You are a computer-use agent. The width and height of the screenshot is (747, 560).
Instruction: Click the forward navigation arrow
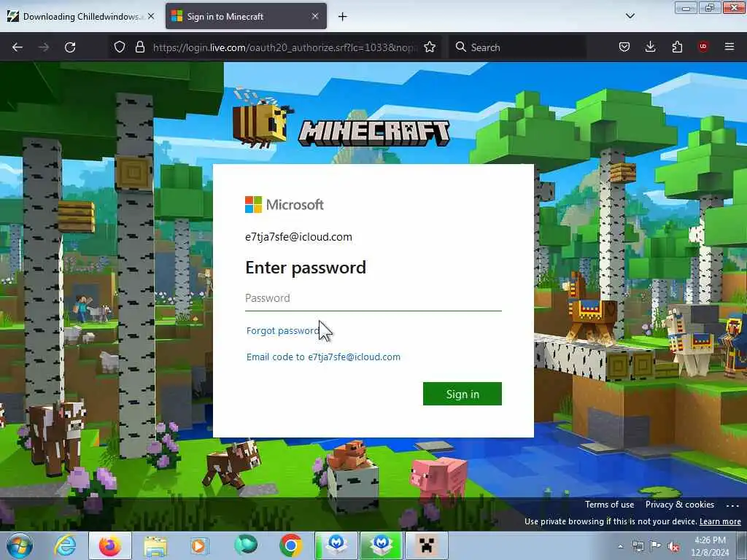(x=44, y=47)
